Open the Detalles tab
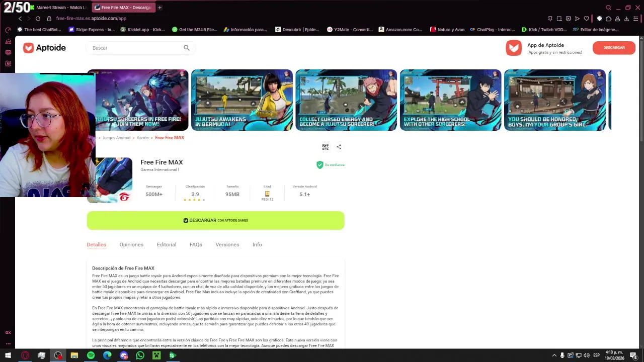 pyautogui.click(x=96, y=245)
